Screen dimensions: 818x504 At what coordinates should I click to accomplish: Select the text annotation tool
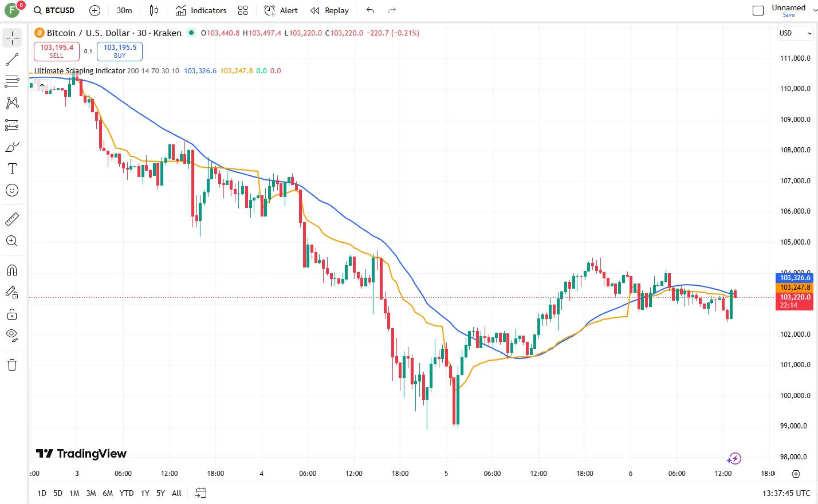(12, 168)
